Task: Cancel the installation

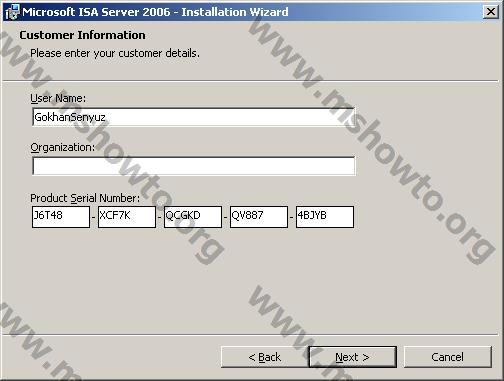Action: (x=448, y=357)
